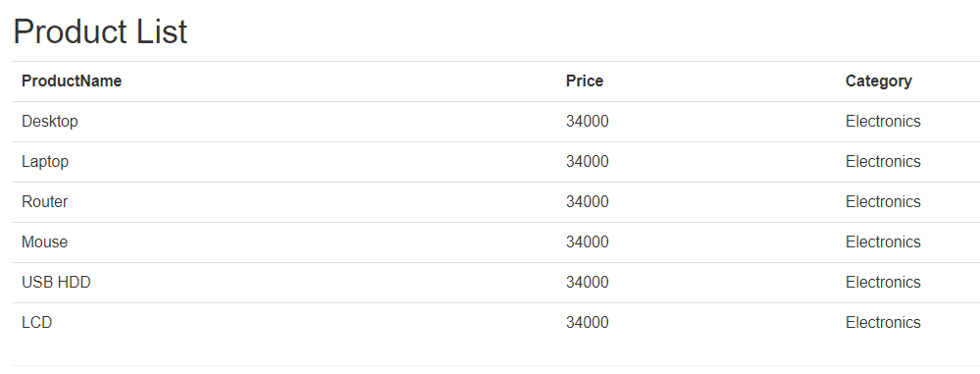Click the Laptop product name cell

[x=45, y=161]
